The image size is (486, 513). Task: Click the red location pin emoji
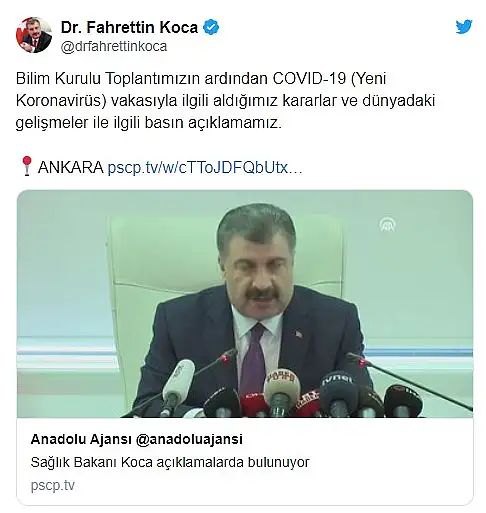pos(27,166)
